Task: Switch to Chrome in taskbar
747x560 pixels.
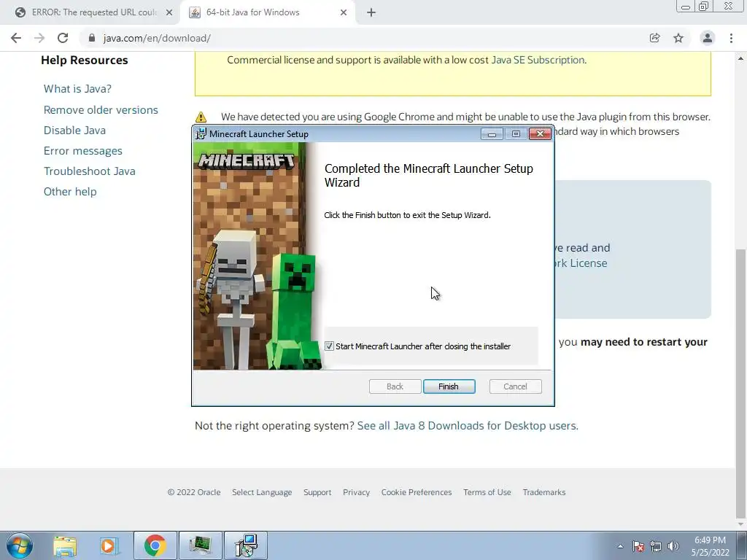Action: [x=155, y=545]
